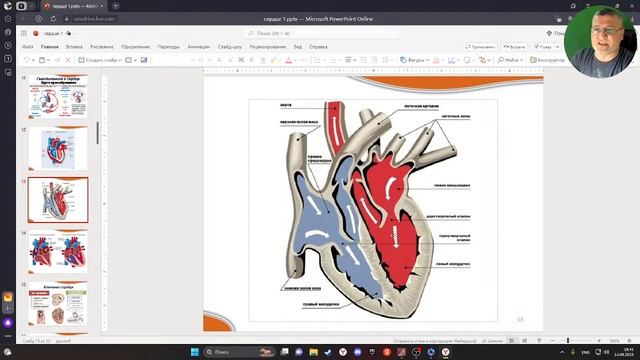Click the Создать слайд button

pyautogui.click(x=97, y=60)
